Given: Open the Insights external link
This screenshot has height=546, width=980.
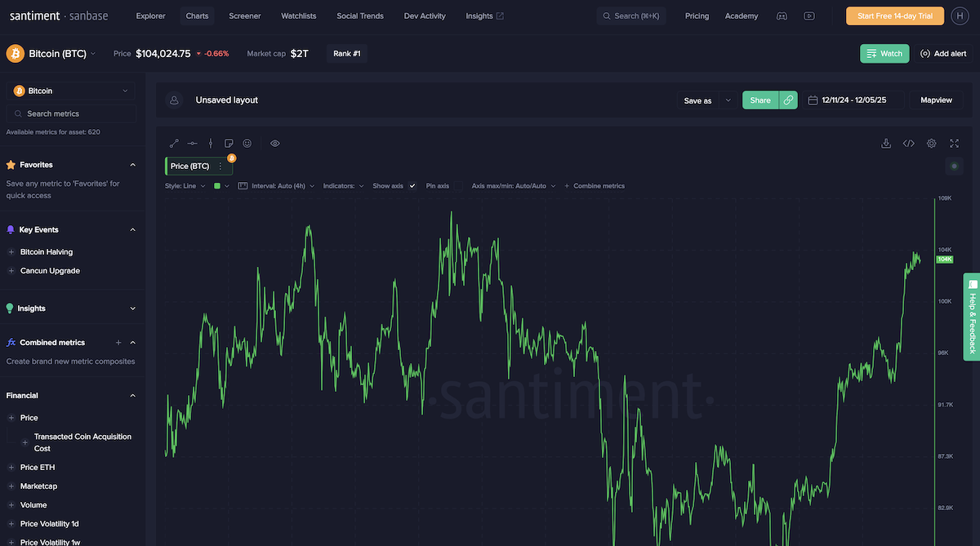Looking at the screenshot, I should click(485, 16).
